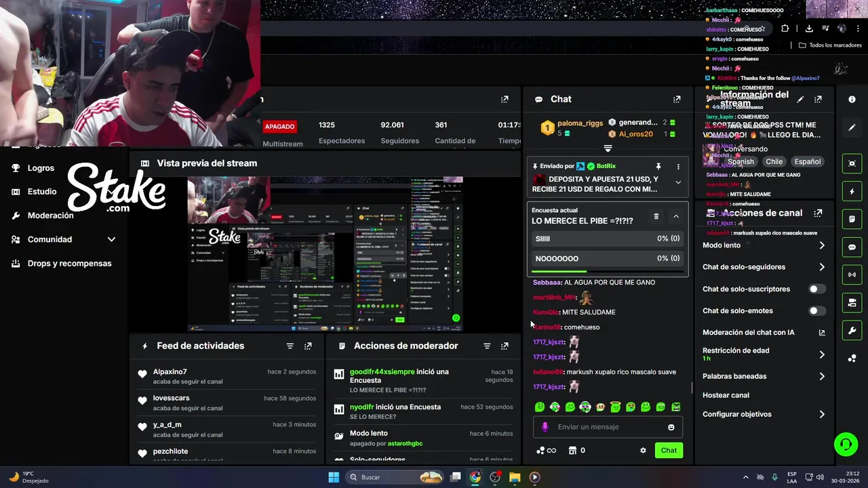
Task: Filter the Feed de actividades list
Action: tap(290, 346)
